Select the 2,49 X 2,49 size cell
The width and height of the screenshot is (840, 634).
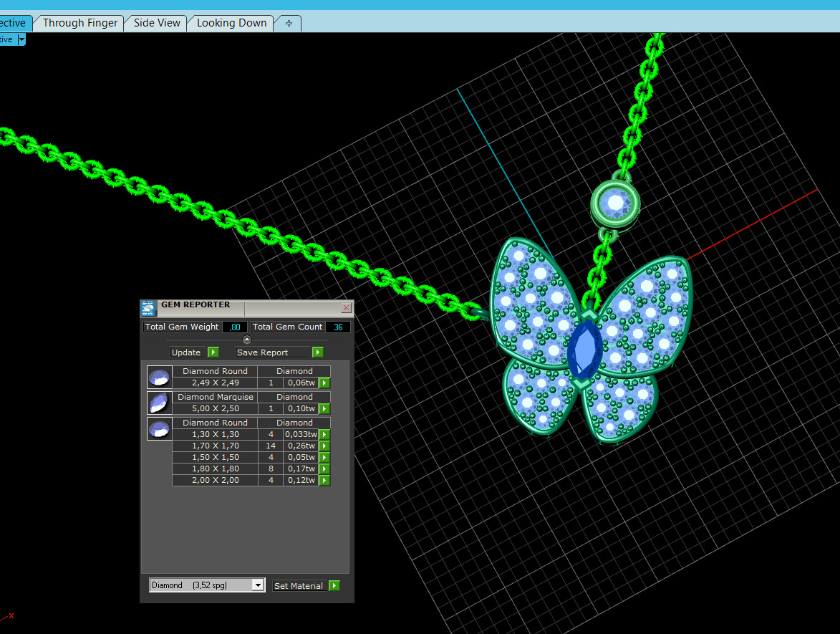click(216, 383)
